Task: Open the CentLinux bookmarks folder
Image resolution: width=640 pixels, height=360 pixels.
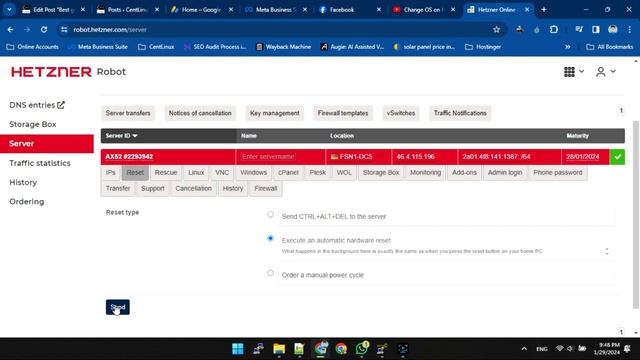Action: coord(156,47)
